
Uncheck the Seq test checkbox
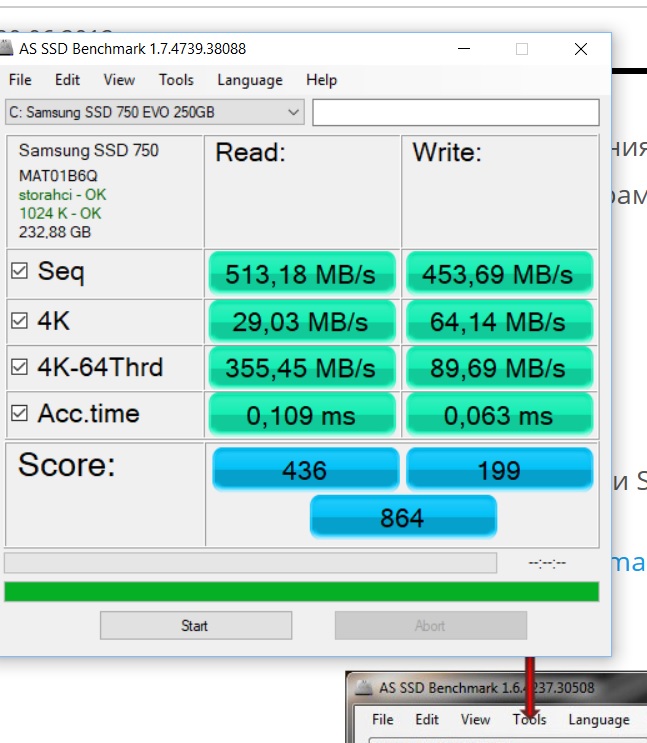19,271
